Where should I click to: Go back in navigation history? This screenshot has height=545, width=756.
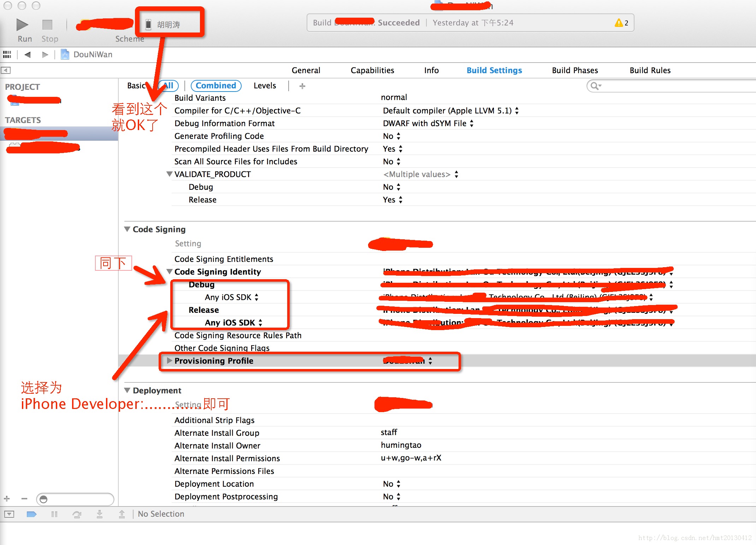tap(27, 54)
